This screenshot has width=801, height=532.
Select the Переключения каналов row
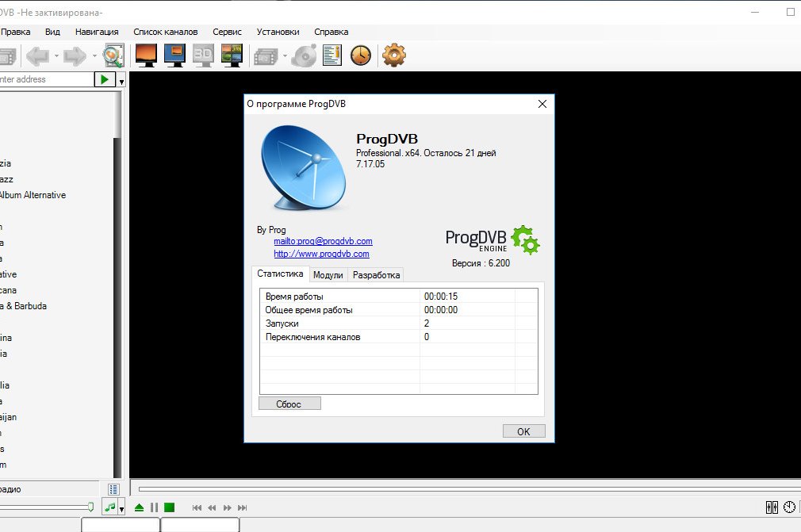point(398,337)
